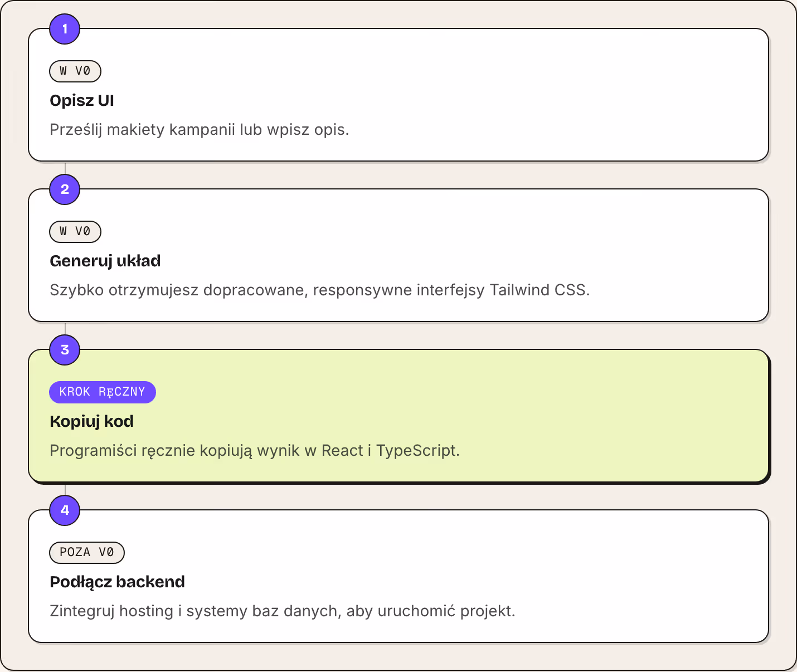Select the step 4 number badge

click(x=65, y=510)
